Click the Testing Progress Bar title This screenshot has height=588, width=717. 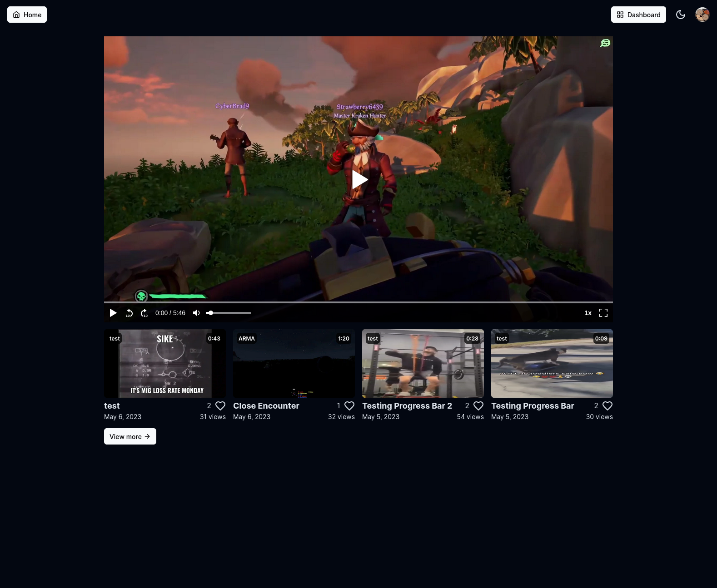tap(533, 406)
